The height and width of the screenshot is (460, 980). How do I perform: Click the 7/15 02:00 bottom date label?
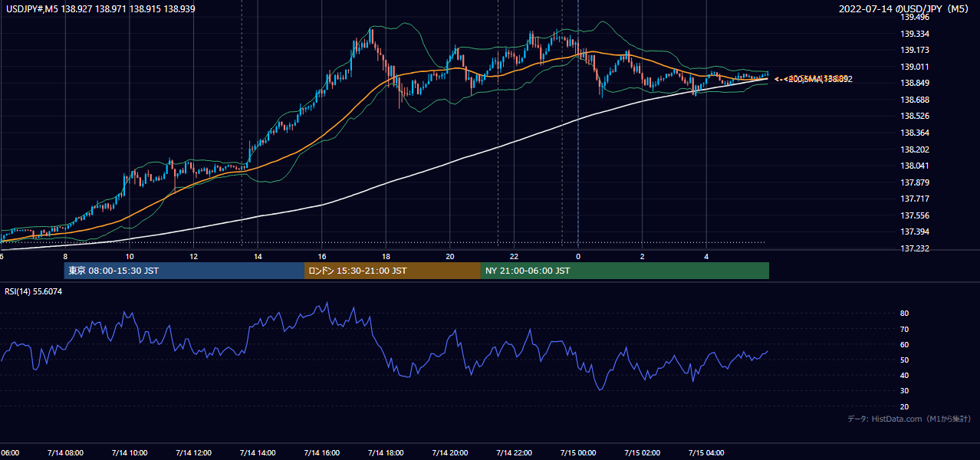point(641,453)
